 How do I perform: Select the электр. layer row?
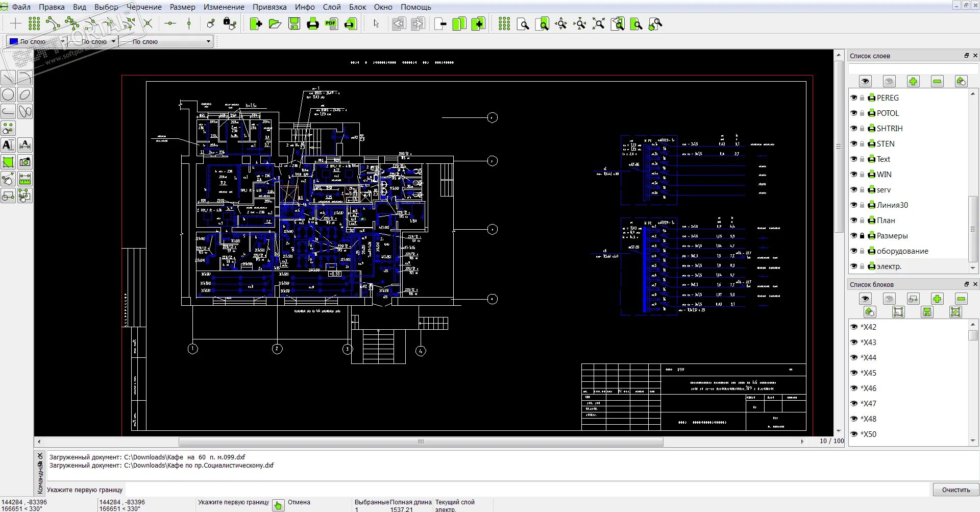pyautogui.click(x=909, y=266)
